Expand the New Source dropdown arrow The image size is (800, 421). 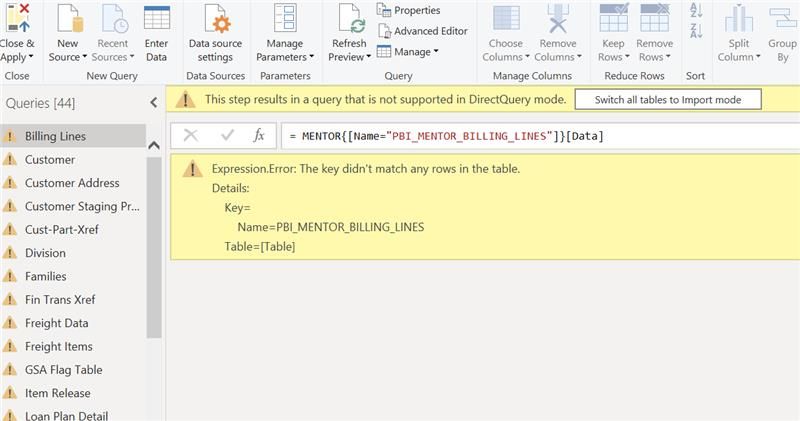[85, 57]
